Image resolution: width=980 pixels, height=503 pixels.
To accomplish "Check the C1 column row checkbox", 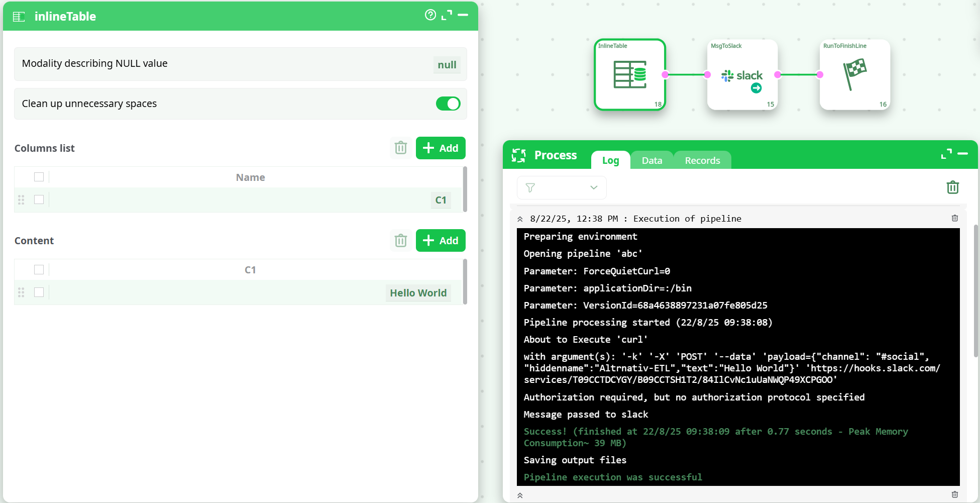I will (x=39, y=199).
